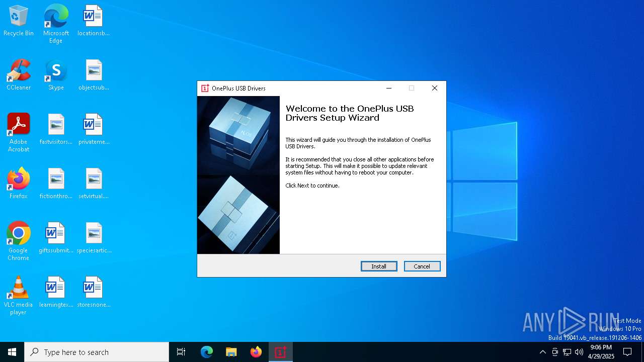Show hidden system tray icons
This screenshot has height=362, width=644.
click(x=542, y=352)
